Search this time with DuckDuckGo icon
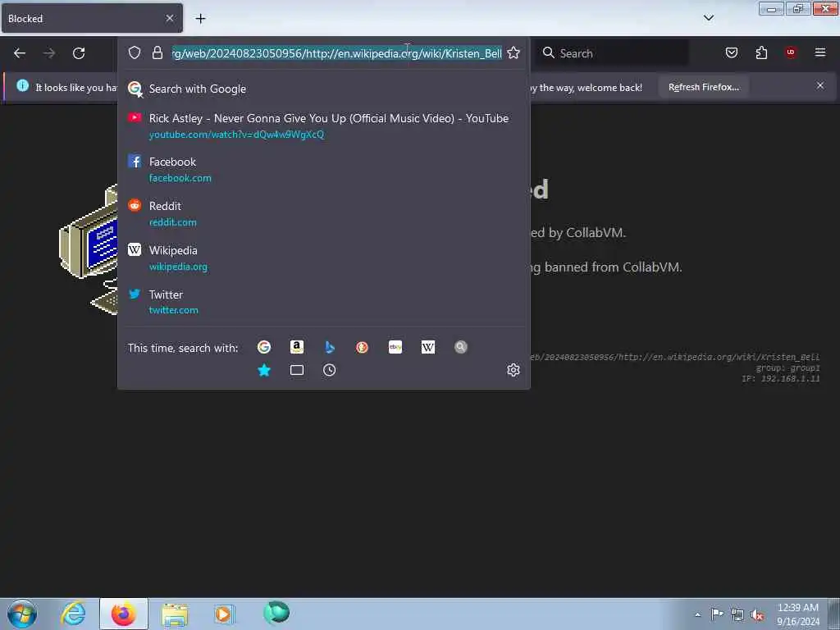Viewport: 840px width, 630px height. point(362,347)
